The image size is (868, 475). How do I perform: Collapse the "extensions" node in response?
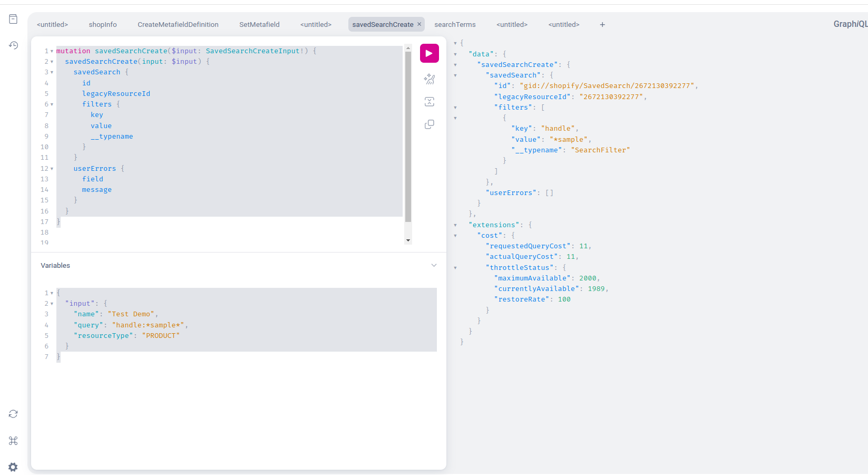click(x=455, y=225)
